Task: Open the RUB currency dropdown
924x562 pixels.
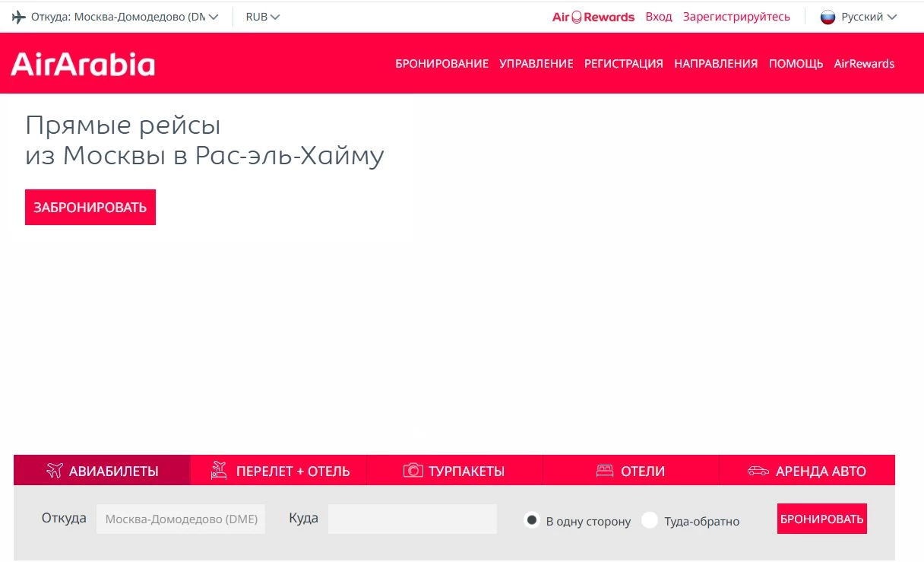Action: tap(263, 17)
